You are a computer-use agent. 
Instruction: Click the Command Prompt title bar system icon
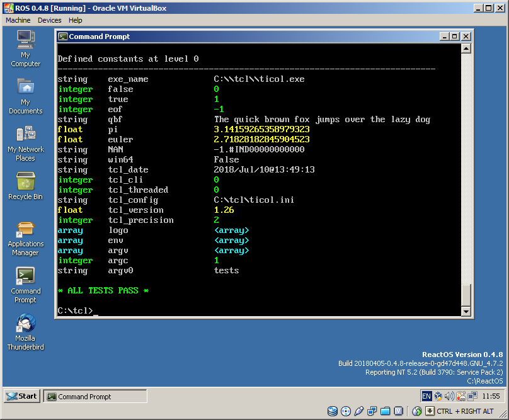pos(62,37)
